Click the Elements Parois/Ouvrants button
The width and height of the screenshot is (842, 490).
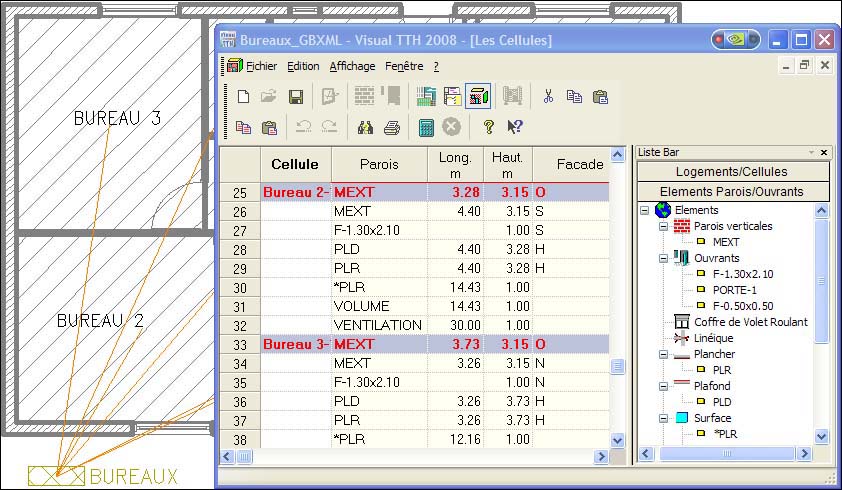tap(733, 191)
